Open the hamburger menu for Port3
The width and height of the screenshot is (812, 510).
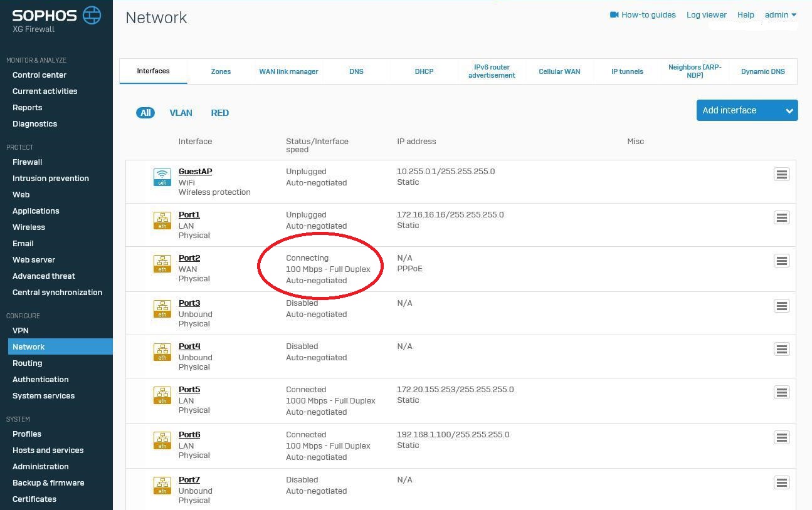click(x=781, y=306)
